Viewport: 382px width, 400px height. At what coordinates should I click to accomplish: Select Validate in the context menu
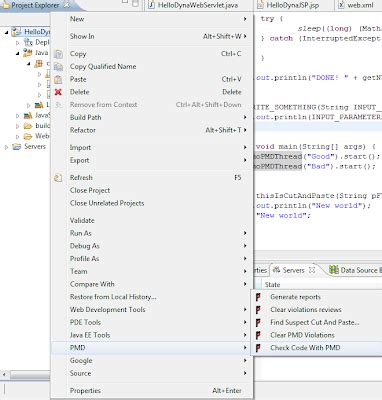pyautogui.click(x=152, y=220)
